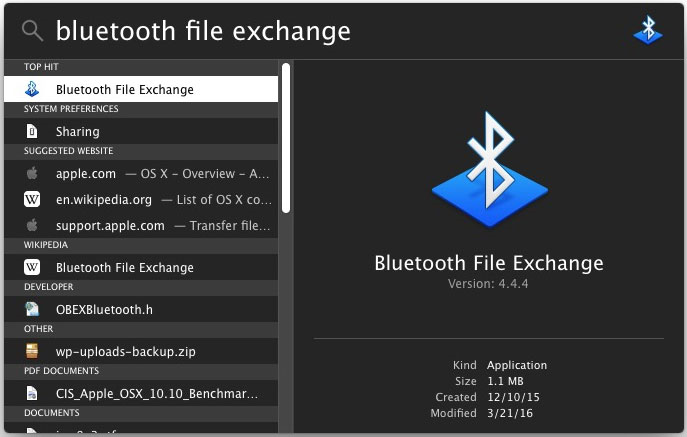
Task: Click the large Bluetooth File Exchange preview icon
Action: [x=490, y=170]
